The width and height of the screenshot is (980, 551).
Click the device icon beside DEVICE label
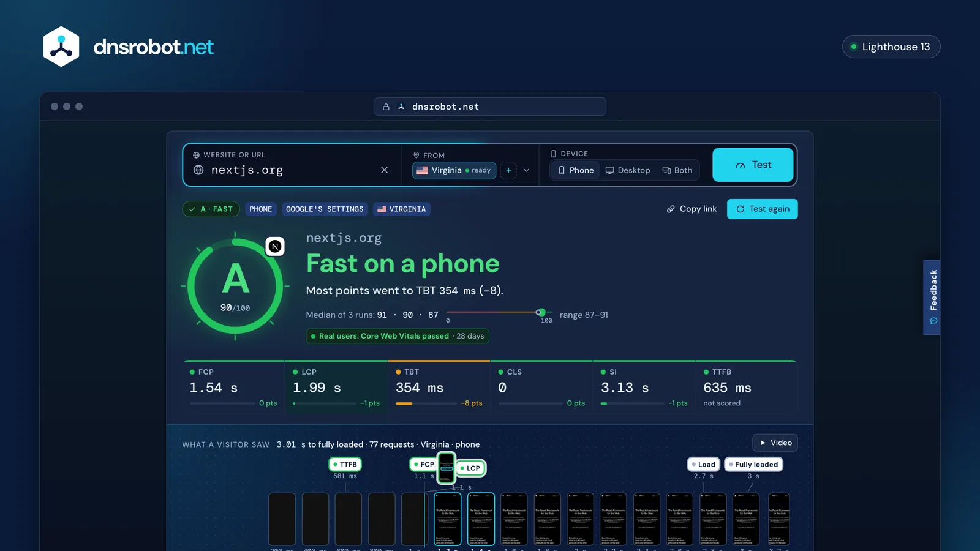click(554, 154)
